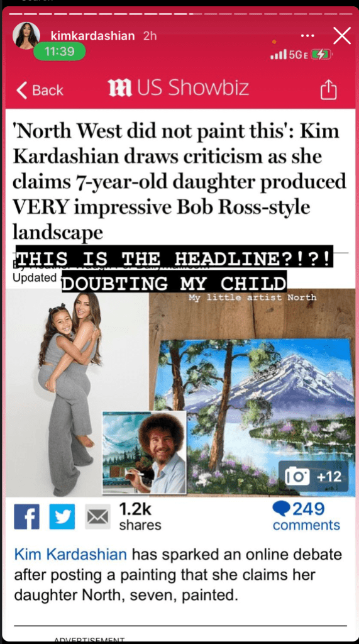359x644 pixels.
Task: Open the kimkardashian username link
Action: (x=92, y=36)
